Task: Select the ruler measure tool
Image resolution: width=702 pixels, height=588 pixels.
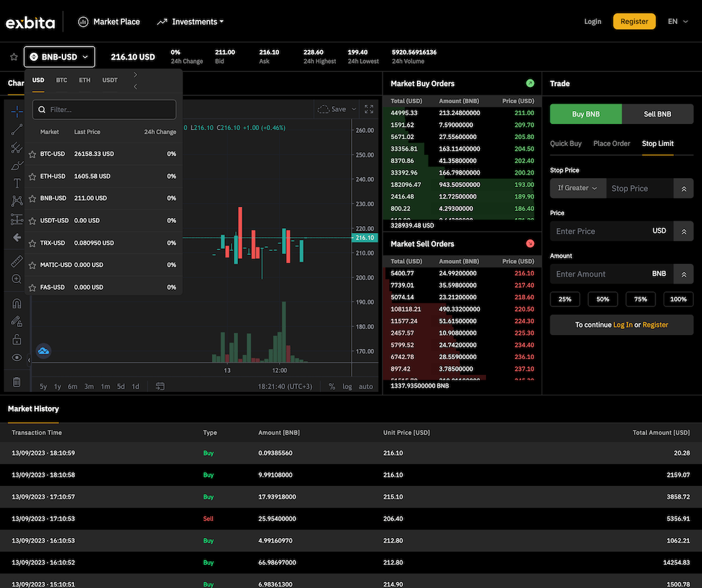Action: point(16,261)
